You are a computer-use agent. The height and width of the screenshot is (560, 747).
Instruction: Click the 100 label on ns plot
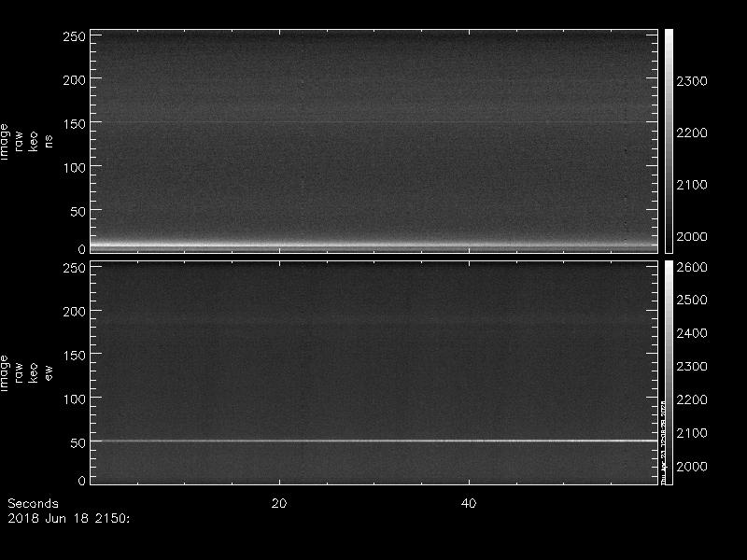(x=74, y=168)
